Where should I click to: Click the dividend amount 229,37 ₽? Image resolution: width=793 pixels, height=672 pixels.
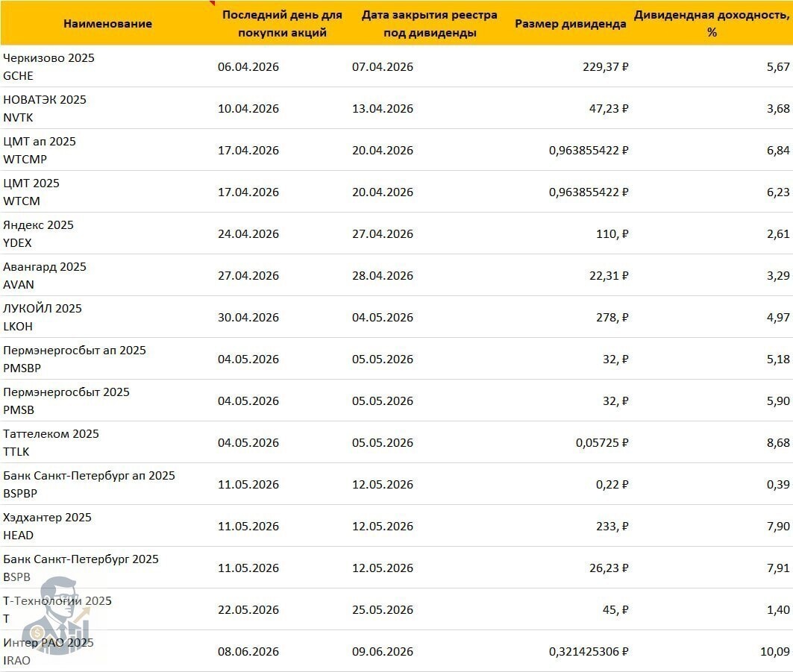coord(605,66)
